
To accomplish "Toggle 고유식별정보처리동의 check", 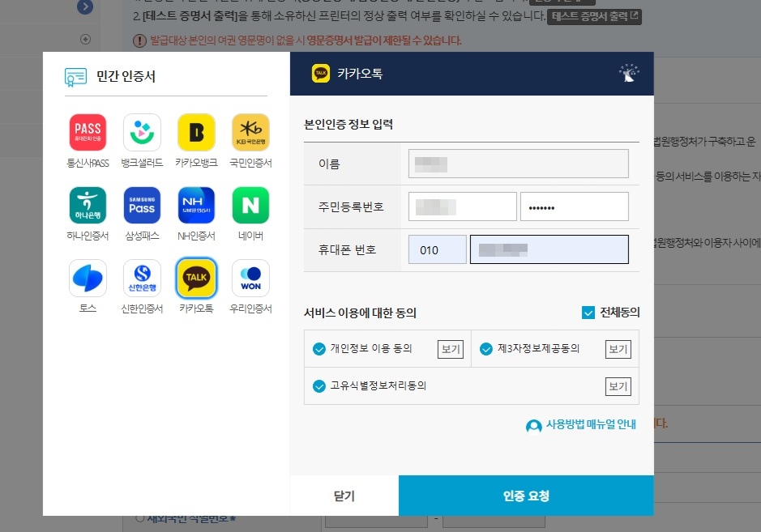I will click(319, 386).
